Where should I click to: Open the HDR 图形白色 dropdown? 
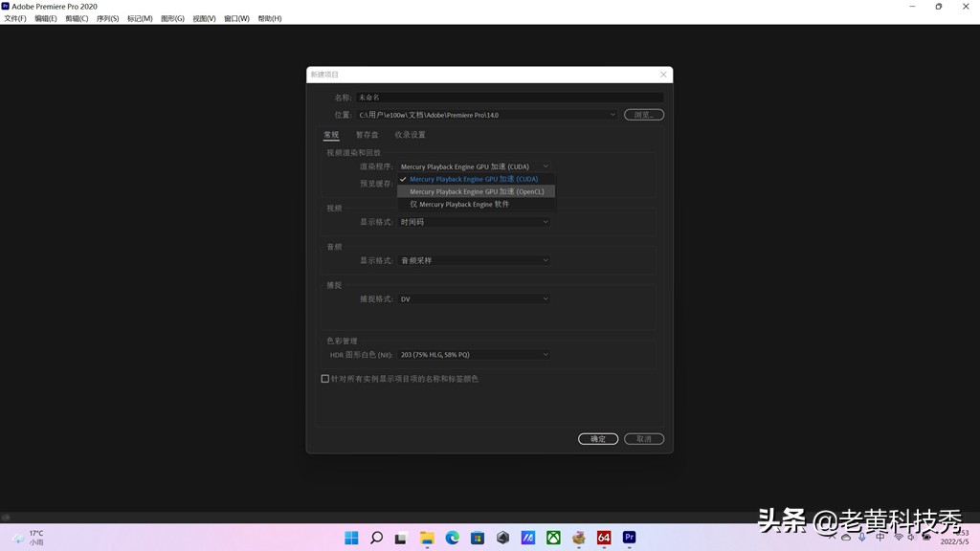(476, 354)
